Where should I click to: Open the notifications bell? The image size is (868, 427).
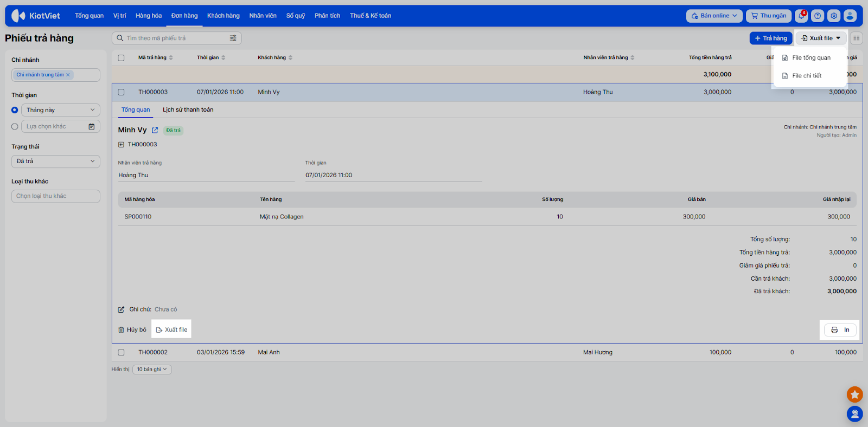click(x=801, y=16)
